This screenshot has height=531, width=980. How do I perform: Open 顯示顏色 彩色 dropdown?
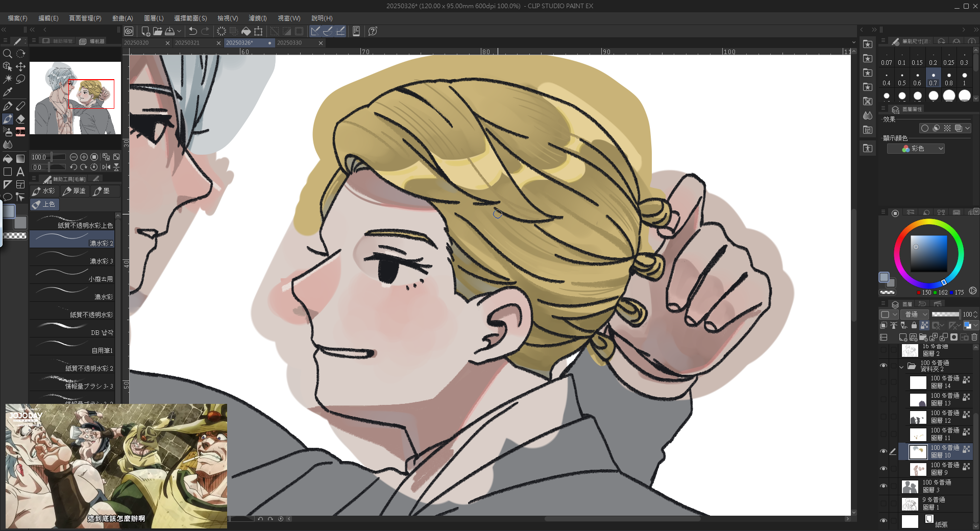[x=916, y=149]
